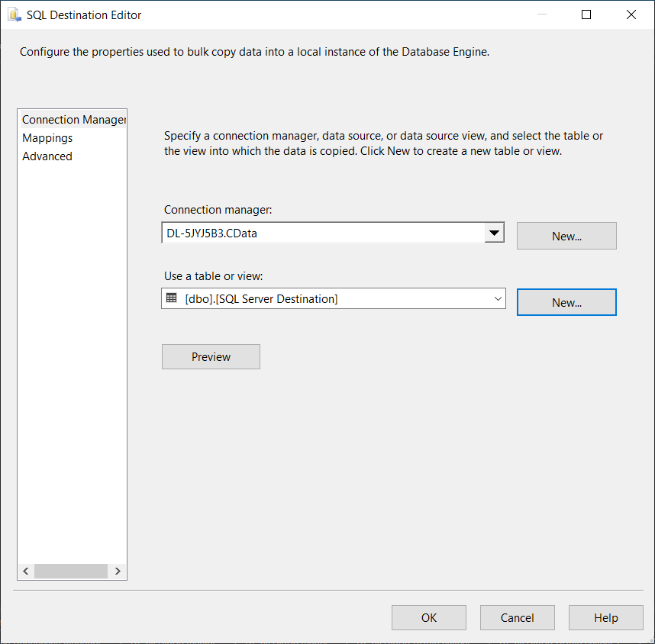Screen dimensions: 655x644
Task: Confirm settings with the OK button
Action: [429, 617]
